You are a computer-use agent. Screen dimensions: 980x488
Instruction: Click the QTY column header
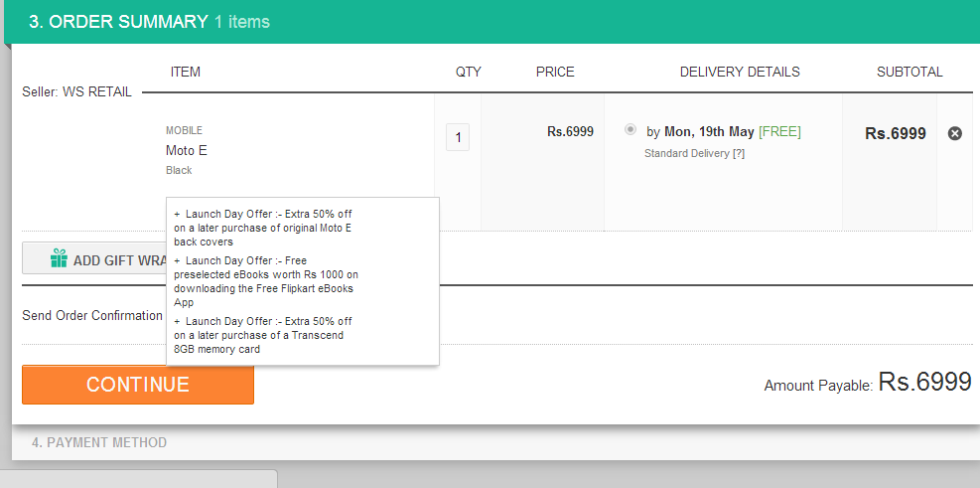click(468, 72)
